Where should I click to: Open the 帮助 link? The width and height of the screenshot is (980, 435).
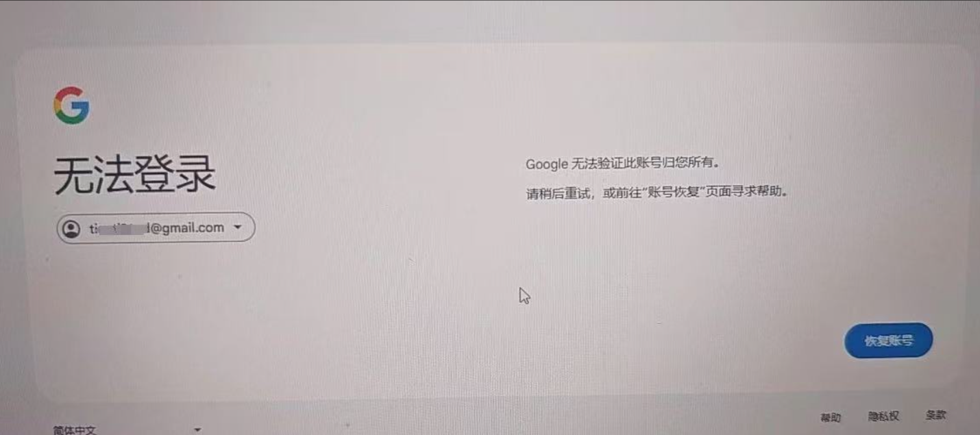(831, 417)
